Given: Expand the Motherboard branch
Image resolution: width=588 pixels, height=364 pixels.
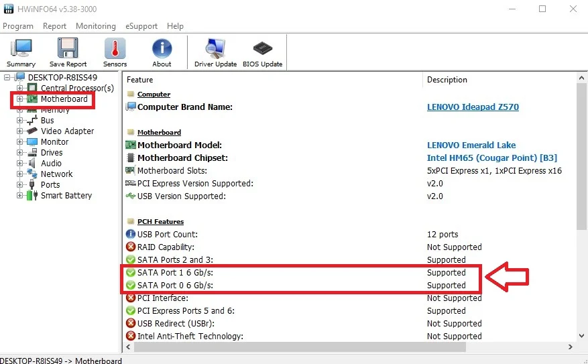Looking at the screenshot, I should [19, 99].
